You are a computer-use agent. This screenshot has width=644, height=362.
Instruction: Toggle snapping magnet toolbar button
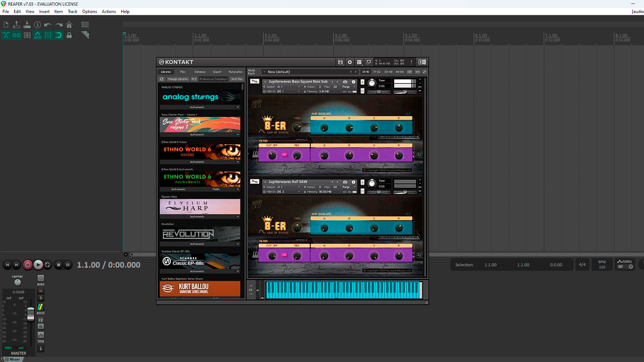point(58,35)
